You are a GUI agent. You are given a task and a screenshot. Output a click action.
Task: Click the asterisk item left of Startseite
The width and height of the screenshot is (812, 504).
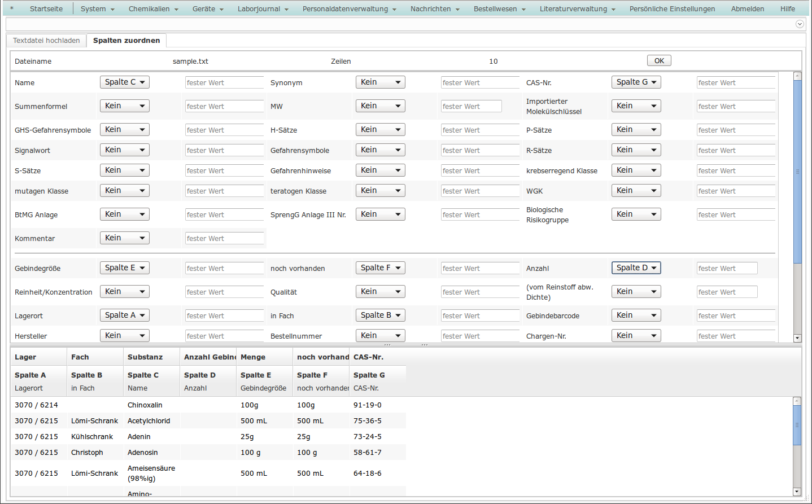tap(12, 9)
